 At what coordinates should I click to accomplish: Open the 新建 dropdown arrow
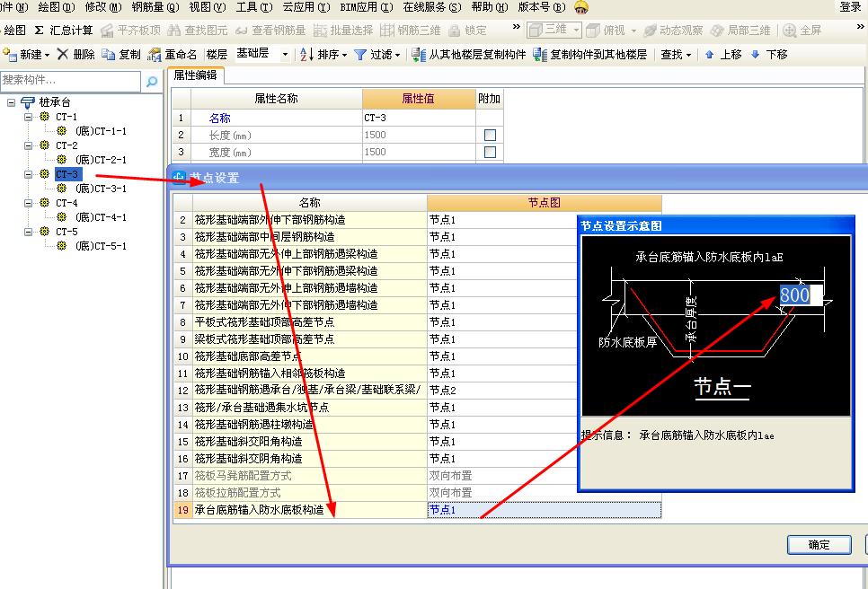[47, 55]
